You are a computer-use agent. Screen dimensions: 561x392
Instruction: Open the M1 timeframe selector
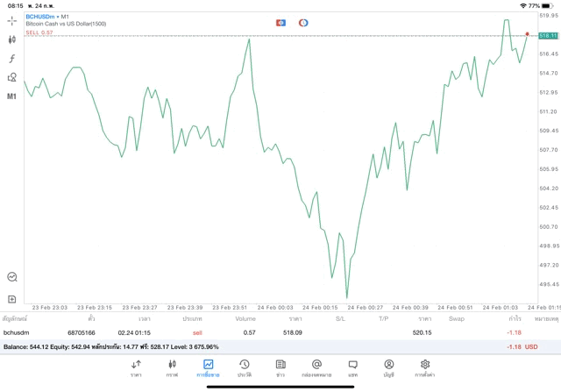pos(12,96)
